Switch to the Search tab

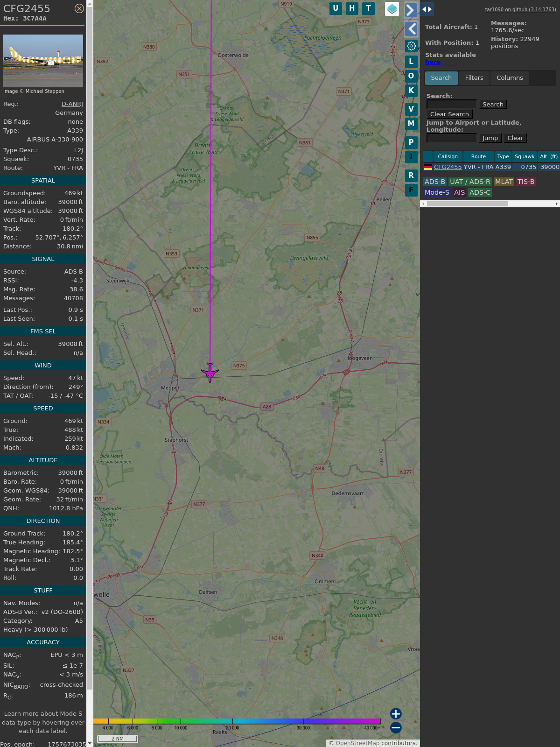click(x=441, y=78)
